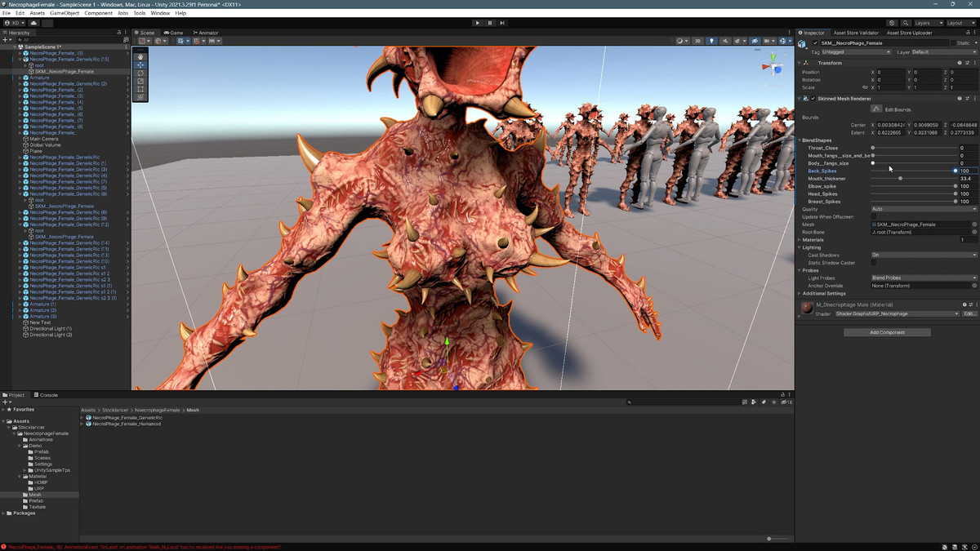Viewport: 980px width, 551px height.
Task: Select the Rect tool in Scene overlay
Action: 140,89
